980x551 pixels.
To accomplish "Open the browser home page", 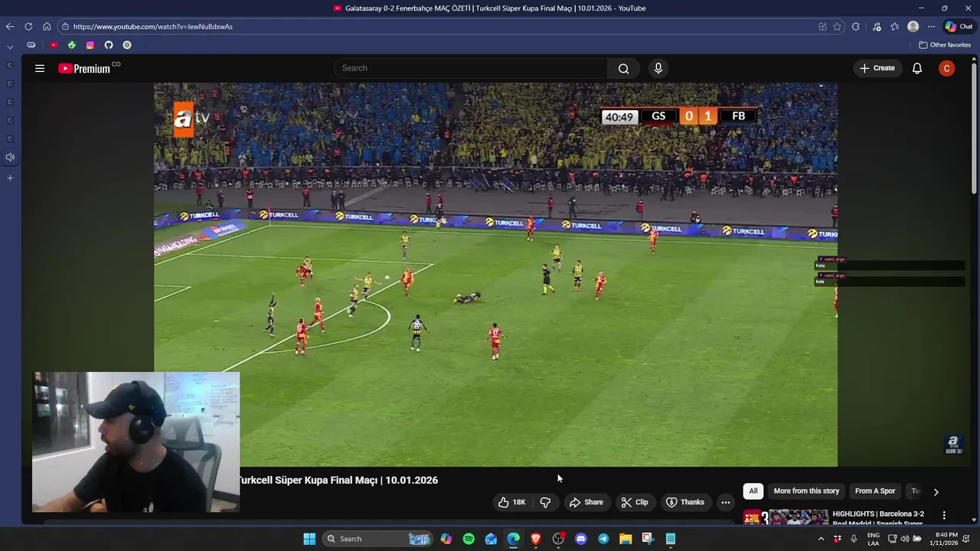I will pos(47,26).
